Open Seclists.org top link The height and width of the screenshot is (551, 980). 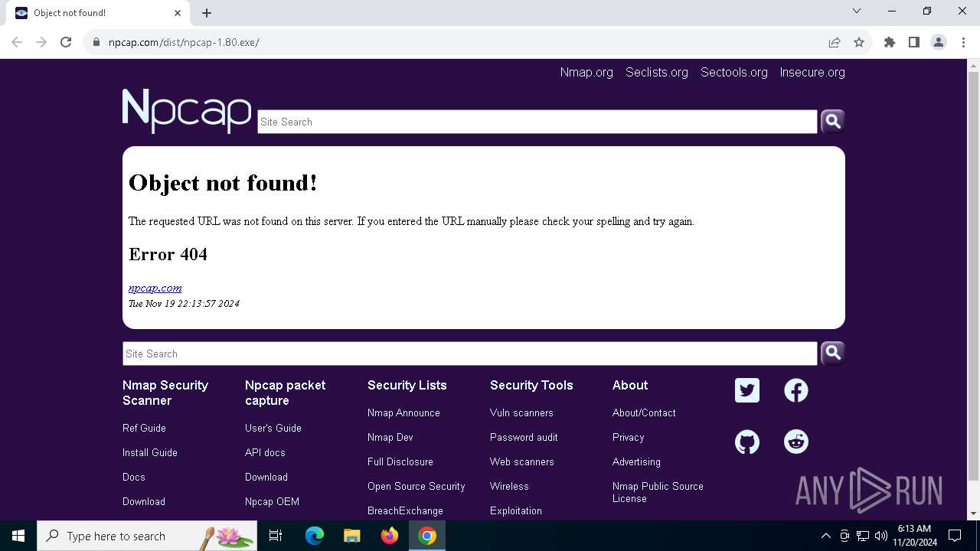click(x=657, y=72)
